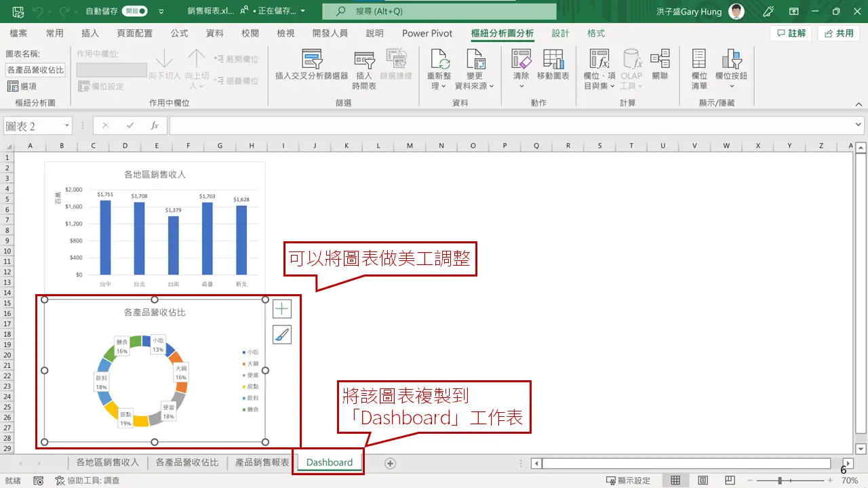
Task: Open the 選項 options button
Action: click(x=22, y=86)
